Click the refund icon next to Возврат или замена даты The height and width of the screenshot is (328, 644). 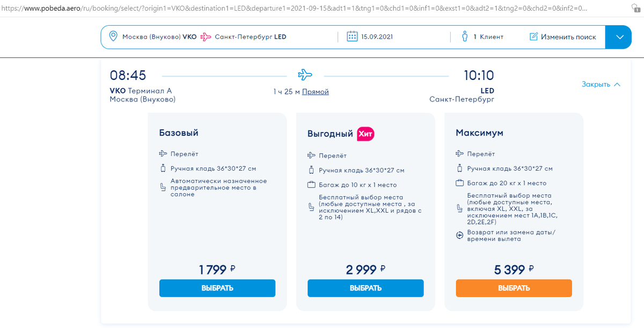point(459,235)
